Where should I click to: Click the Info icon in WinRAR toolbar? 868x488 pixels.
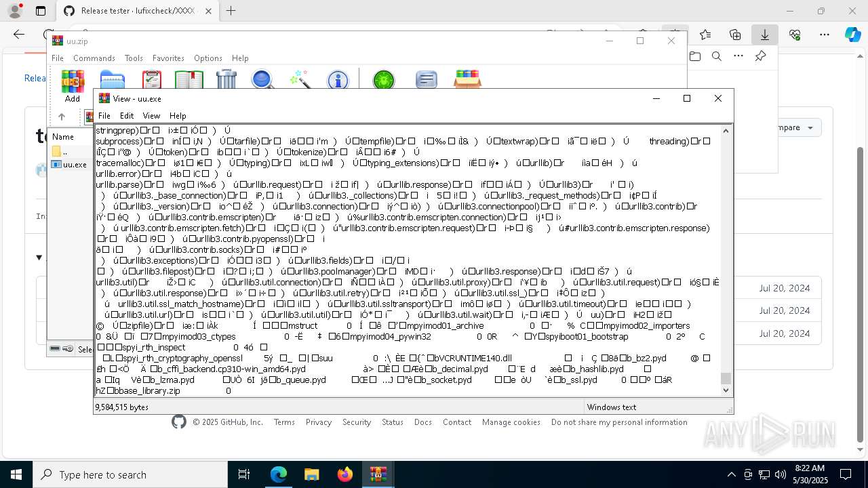(x=338, y=80)
